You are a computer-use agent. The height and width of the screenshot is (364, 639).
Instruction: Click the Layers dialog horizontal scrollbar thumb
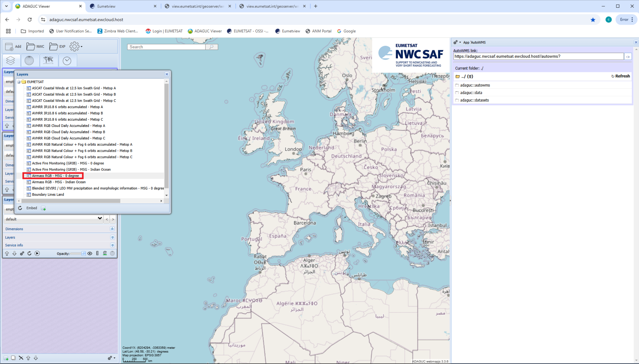[x=71, y=201]
